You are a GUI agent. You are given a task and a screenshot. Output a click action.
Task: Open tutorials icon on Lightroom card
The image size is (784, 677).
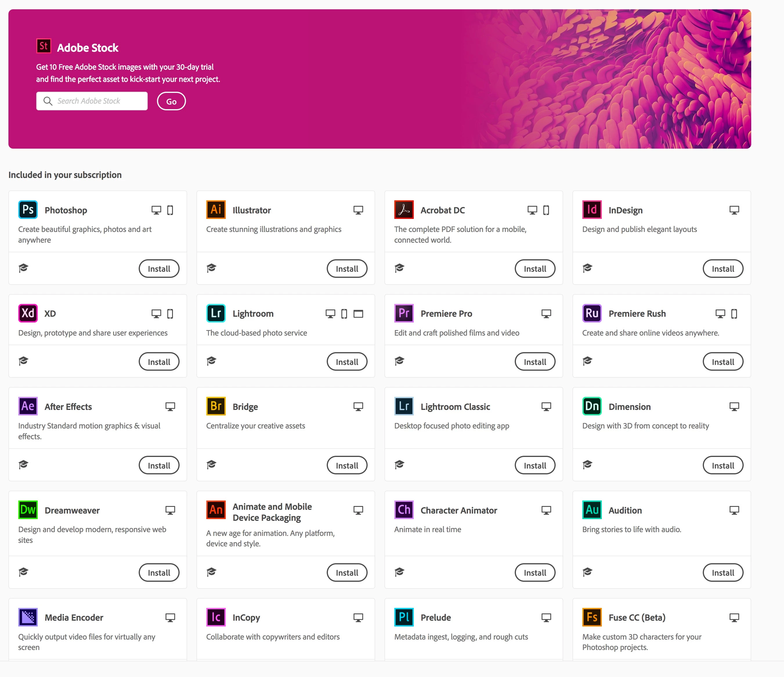pos(212,361)
